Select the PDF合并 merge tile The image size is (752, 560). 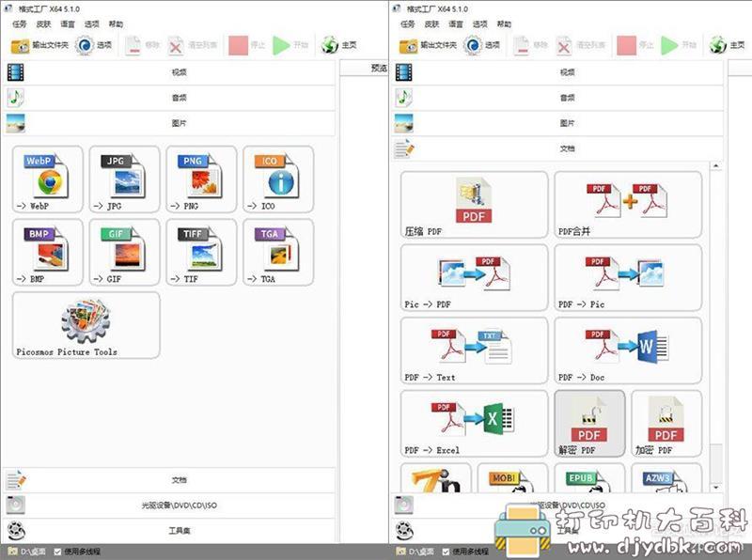pyautogui.click(x=628, y=205)
